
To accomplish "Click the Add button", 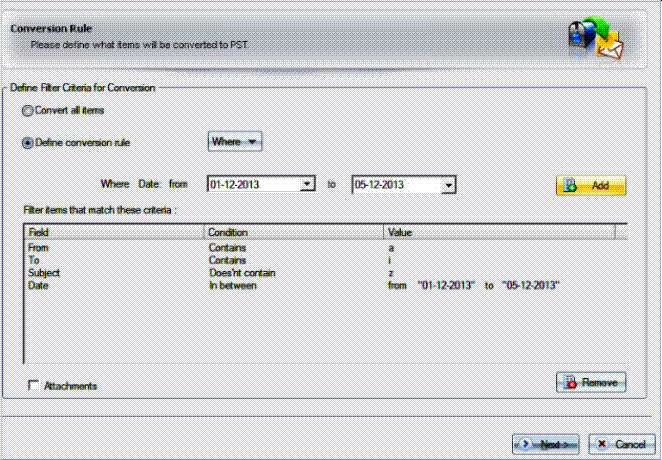I will 591,185.
